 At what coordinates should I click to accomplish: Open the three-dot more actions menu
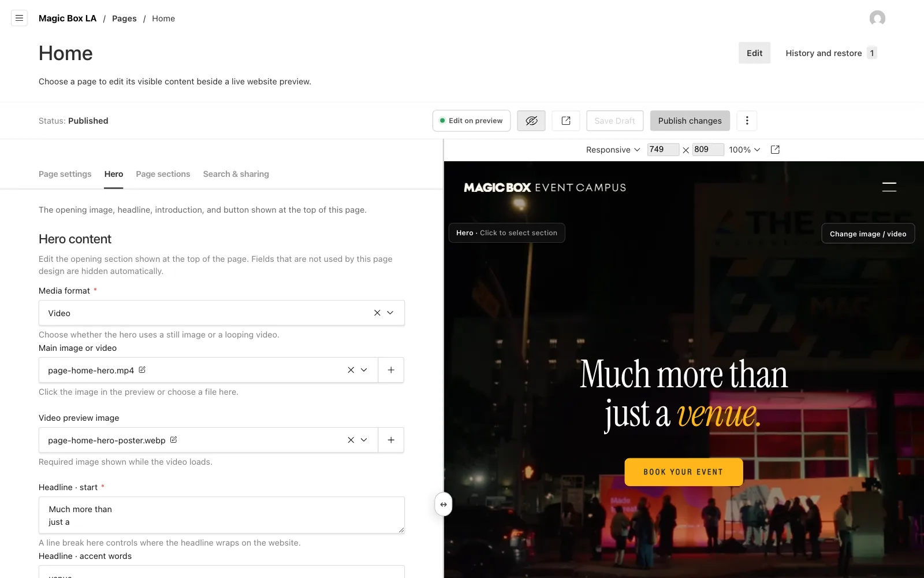(x=747, y=121)
